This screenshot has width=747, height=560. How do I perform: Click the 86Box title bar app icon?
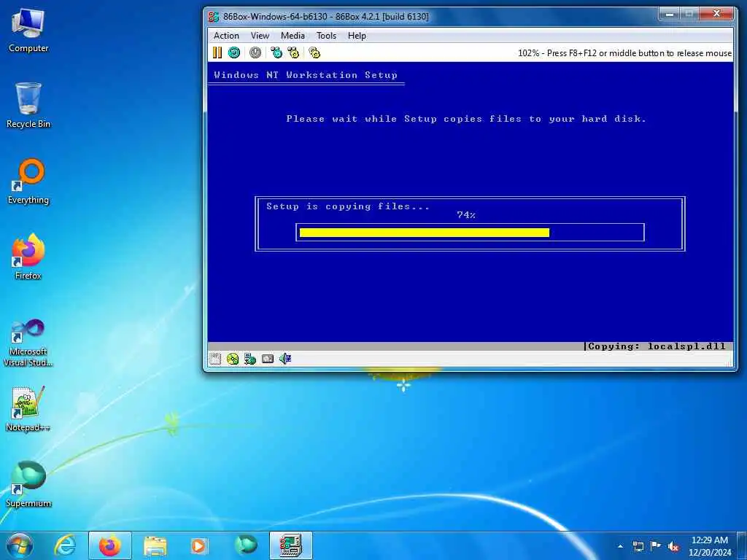(x=214, y=17)
